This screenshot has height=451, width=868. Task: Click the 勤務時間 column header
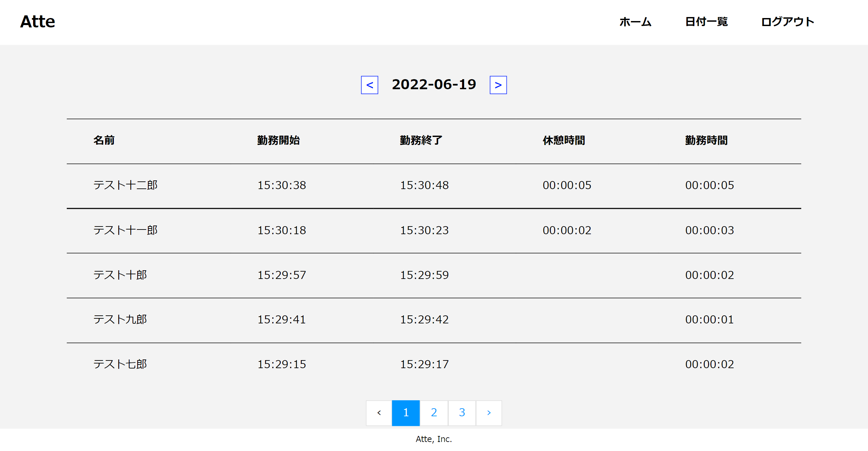(706, 141)
